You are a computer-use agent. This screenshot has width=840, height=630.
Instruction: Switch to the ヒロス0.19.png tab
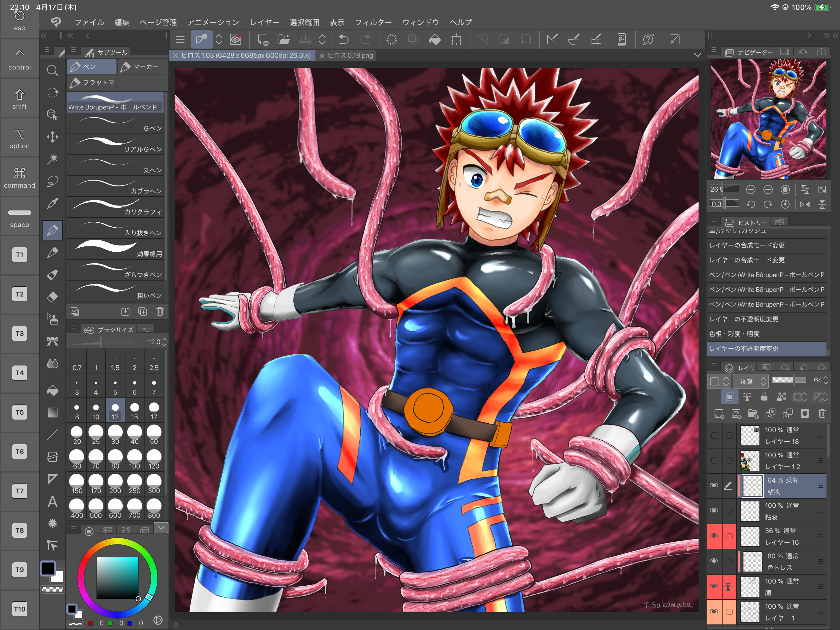point(346,55)
